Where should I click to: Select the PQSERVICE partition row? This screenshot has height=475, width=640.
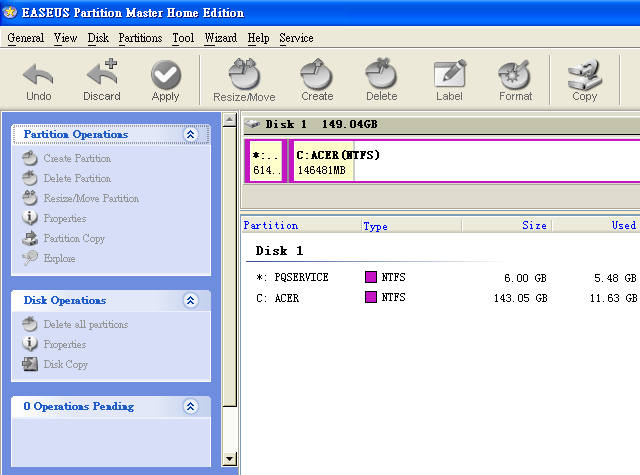point(442,277)
